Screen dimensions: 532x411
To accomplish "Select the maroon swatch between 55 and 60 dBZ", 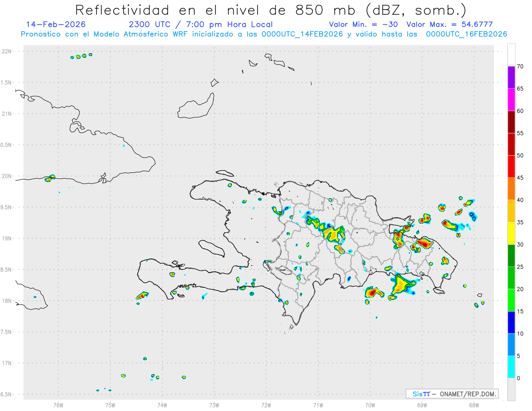I will coord(511,122).
